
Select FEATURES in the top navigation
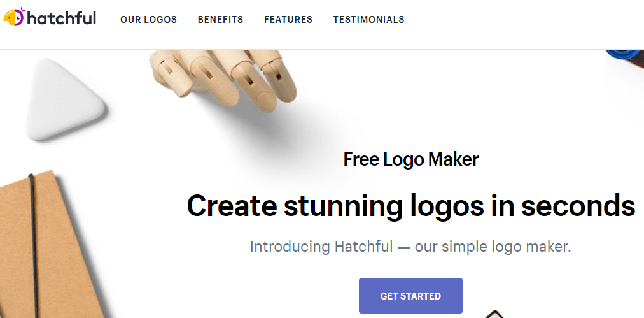(x=288, y=19)
